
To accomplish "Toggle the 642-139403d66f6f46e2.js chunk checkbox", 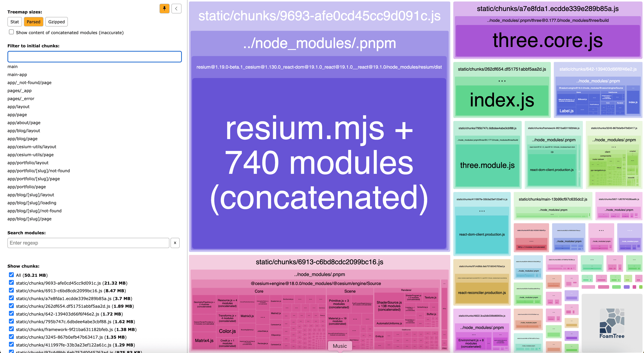I will coord(11,313).
